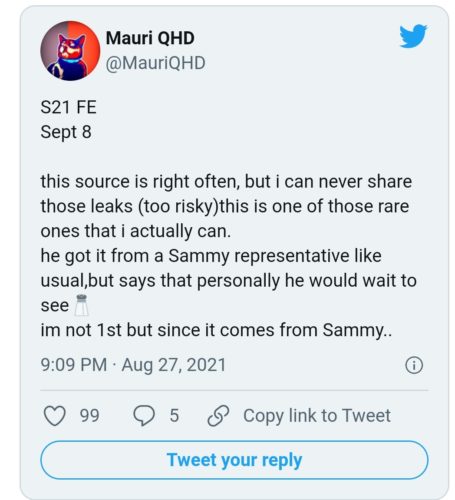The image size is (455, 500).
Task: Click the Twitter bird logo
Action: [x=413, y=36]
